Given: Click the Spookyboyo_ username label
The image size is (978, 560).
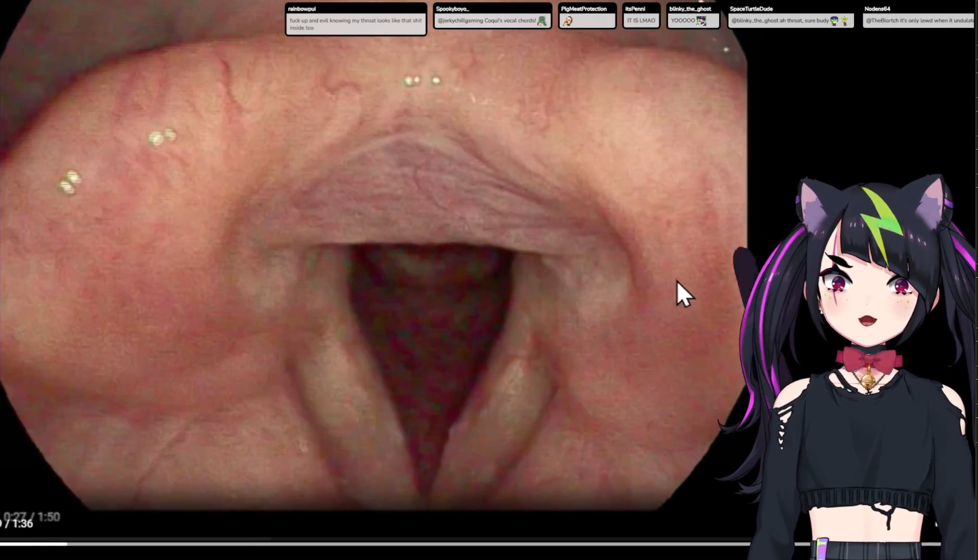Looking at the screenshot, I should (453, 9).
